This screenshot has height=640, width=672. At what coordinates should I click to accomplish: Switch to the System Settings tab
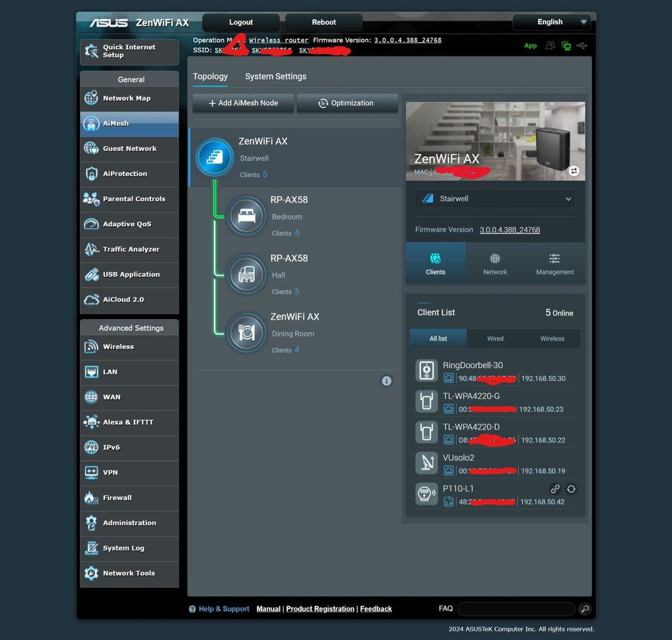click(275, 76)
